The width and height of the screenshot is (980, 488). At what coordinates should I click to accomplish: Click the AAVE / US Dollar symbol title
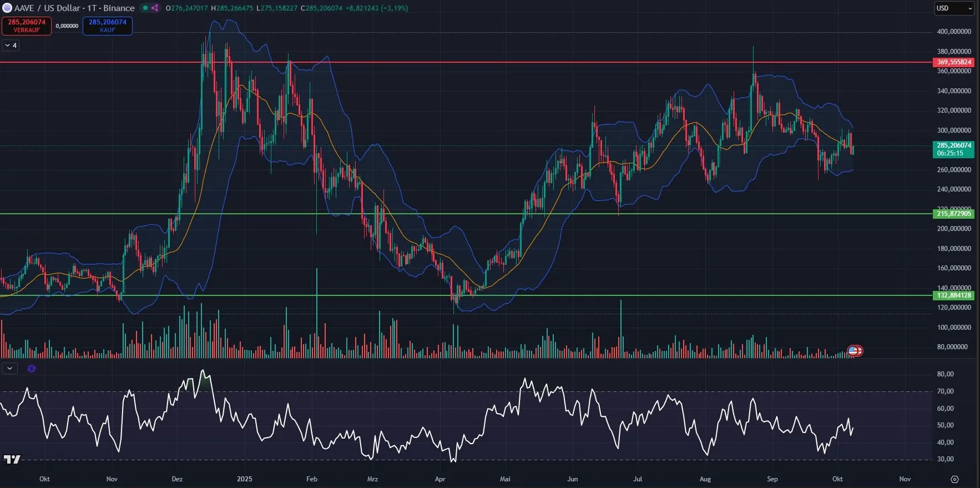tap(74, 8)
